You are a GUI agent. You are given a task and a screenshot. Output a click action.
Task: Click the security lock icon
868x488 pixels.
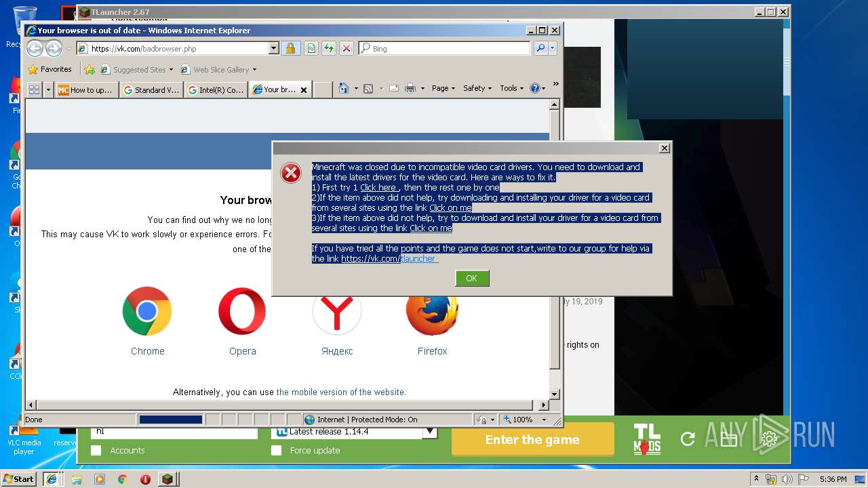(290, 48)
